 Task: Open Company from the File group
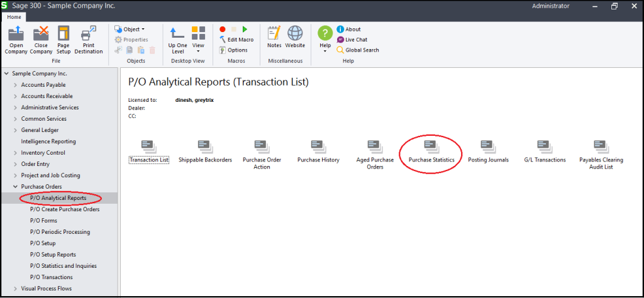(x=16, y=40)
